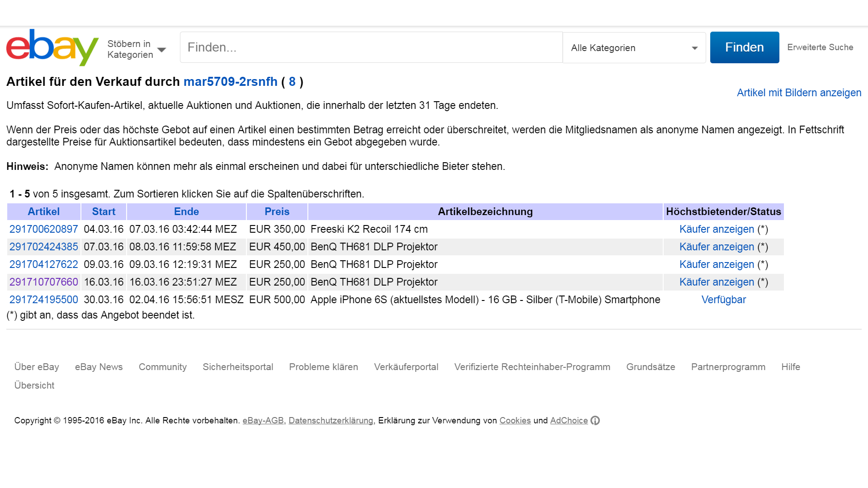Click the blue Finden button
This screenshot has width=868, height=488.
(745, 47)
